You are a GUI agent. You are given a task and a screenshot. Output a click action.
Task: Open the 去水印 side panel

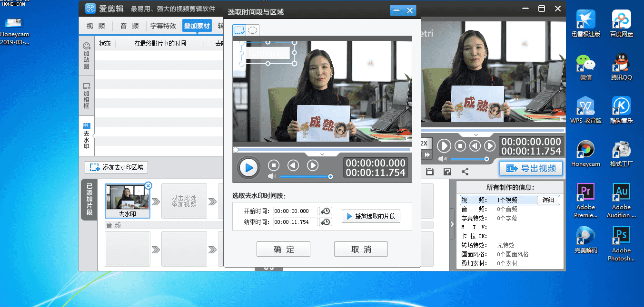pos(87,136)
